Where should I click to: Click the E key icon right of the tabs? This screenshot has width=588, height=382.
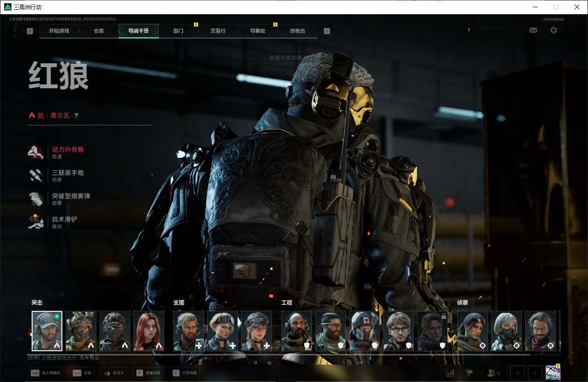pyautogui.click(x=327, y=31)
